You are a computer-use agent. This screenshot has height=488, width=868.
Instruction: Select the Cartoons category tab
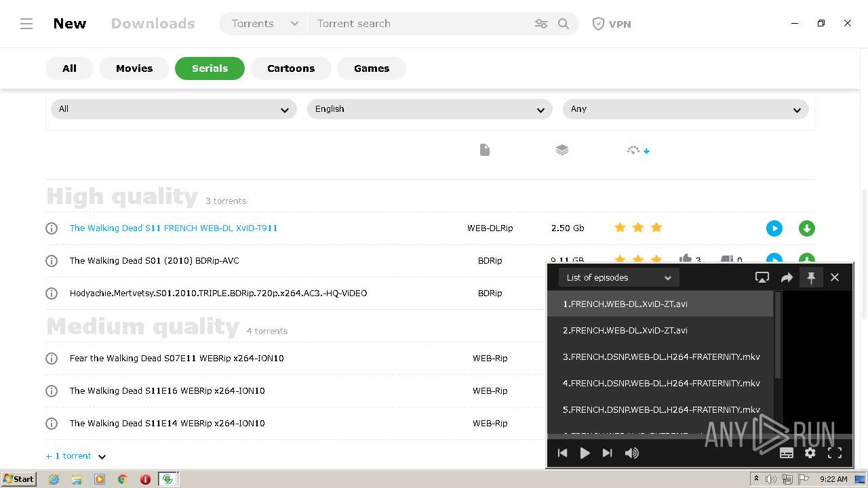tap(291, 68)
